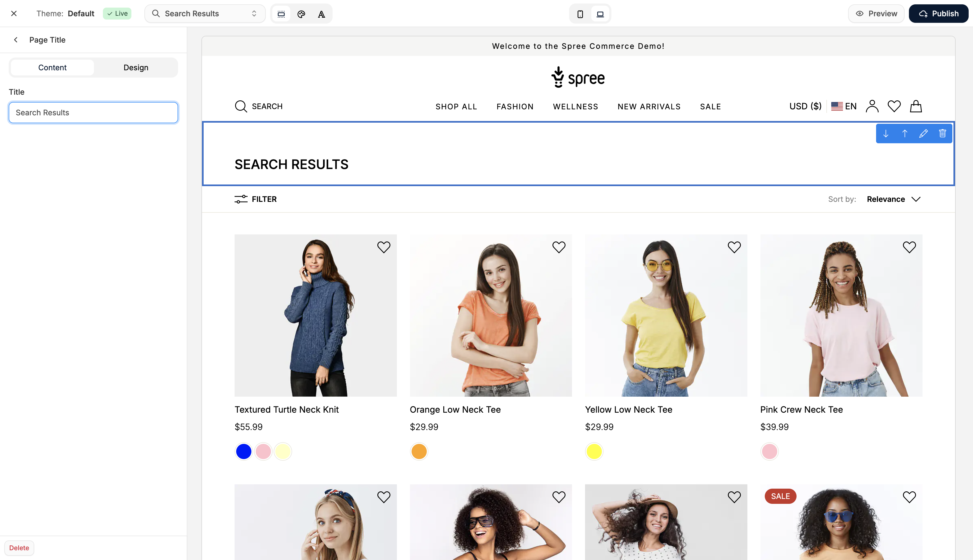Viewport: 973px width, 560px height.
Task: Click the Publish button
Action: tap(938, 14)
